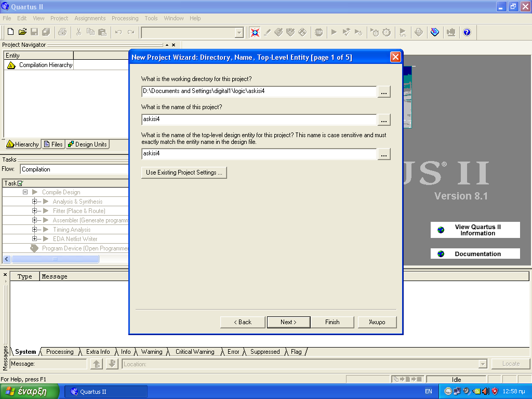
Task: Open the Location dropdown arrow
Action: 483,364
